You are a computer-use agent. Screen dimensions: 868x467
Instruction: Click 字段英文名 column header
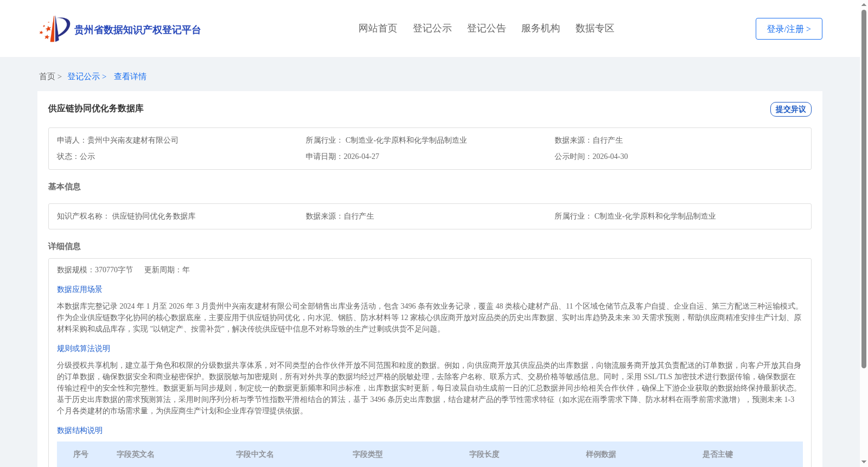[x=136, y=454]
